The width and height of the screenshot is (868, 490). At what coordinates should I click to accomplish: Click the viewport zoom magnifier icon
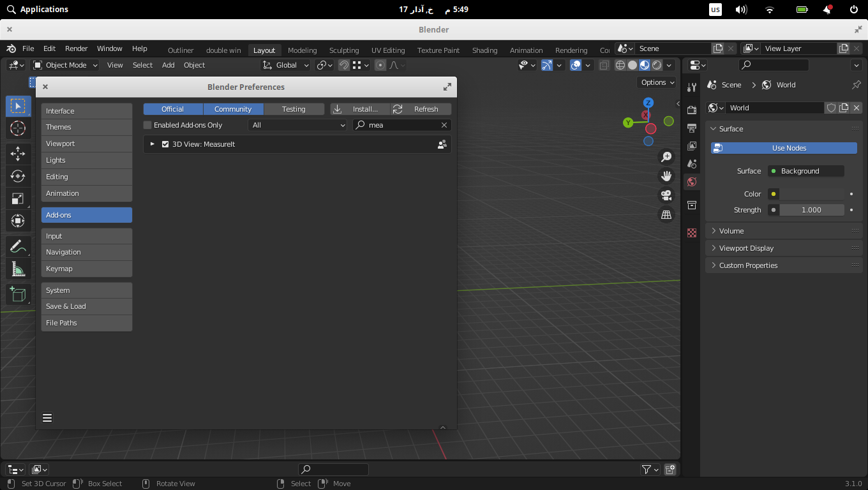[666, 157]
